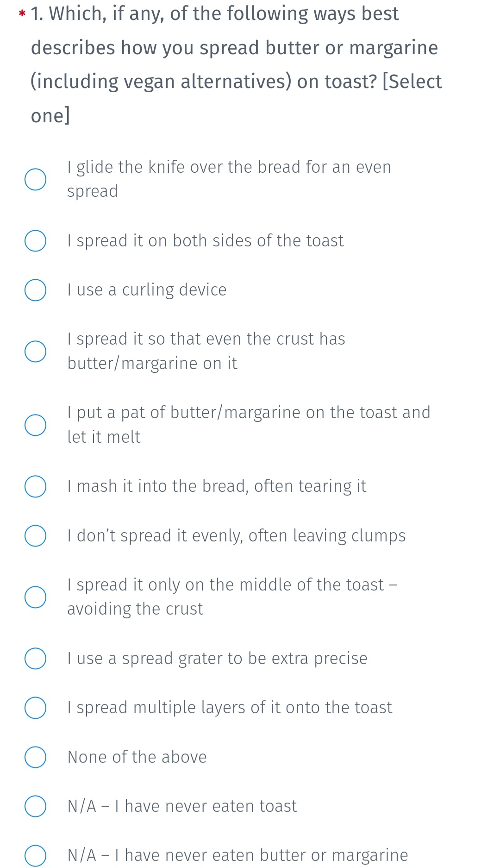500x868 pixels.
Task: Select 'None of the above' radio button
Action: click(x=35, y=757)
